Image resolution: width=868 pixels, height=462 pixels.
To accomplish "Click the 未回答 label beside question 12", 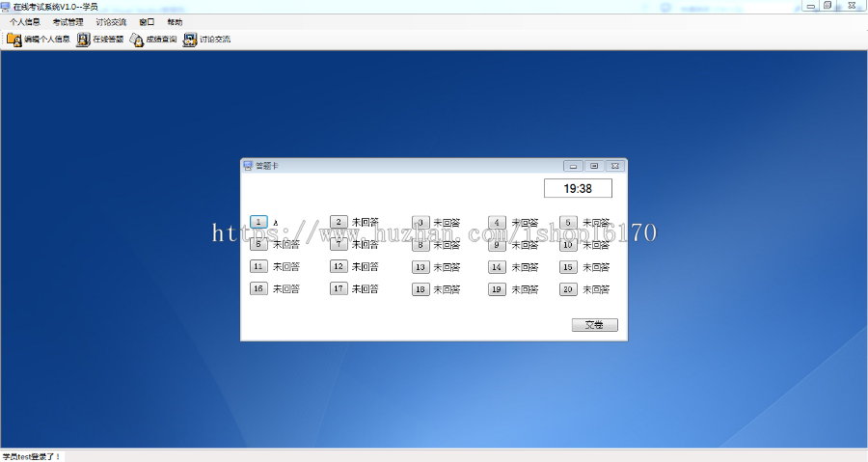I will point(366,267).
